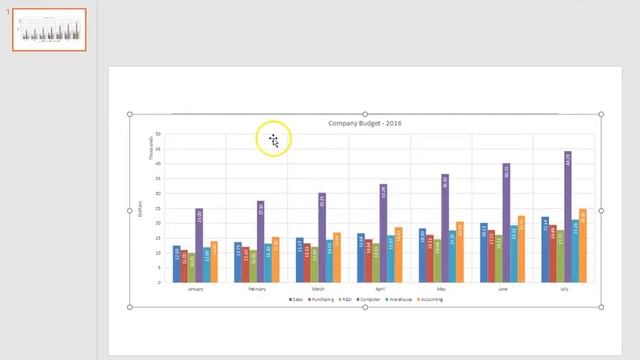Click the 'July' axis label
The image size is (640, 360).
click(564, 289)
